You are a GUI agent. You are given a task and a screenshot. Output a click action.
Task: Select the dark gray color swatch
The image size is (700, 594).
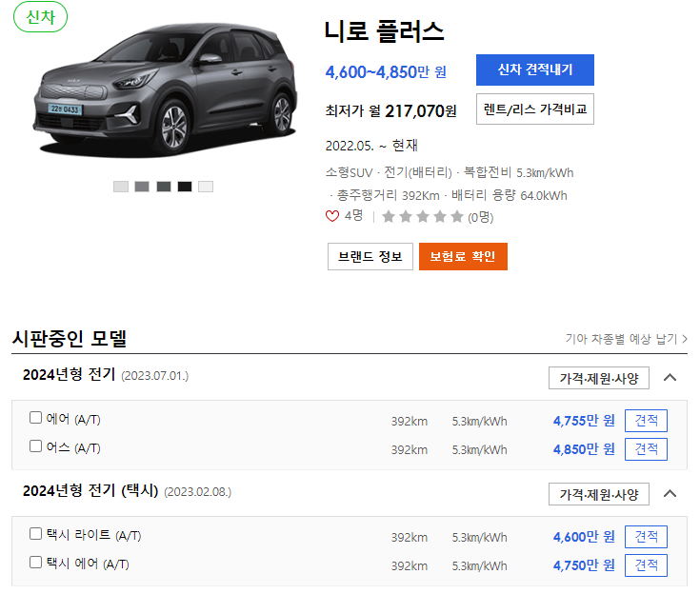point(164,187)
